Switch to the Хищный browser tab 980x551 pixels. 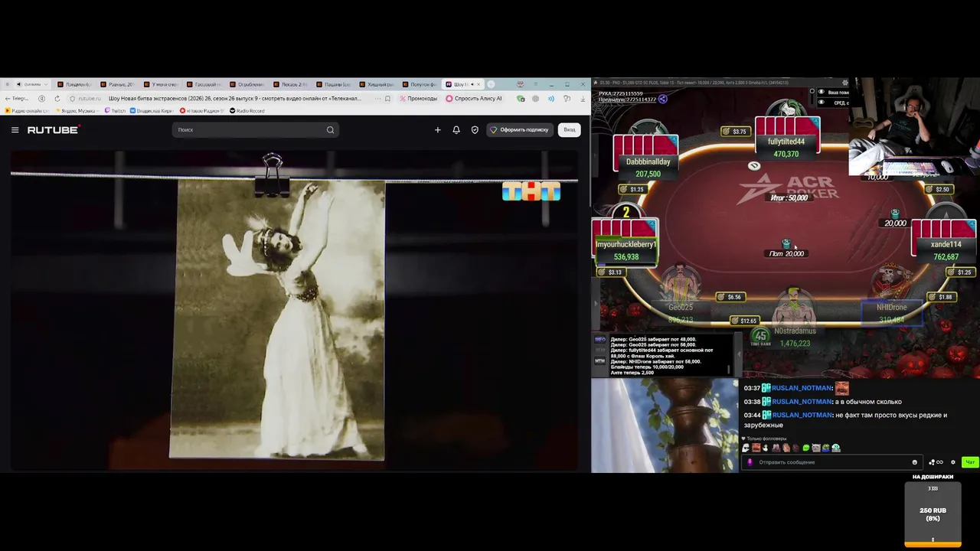click(x=376, y=84)
